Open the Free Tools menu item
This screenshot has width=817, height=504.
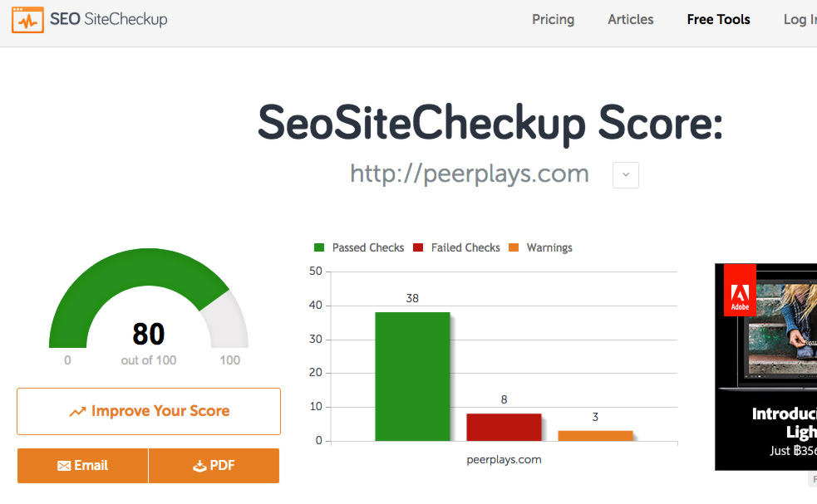(719, 20)
